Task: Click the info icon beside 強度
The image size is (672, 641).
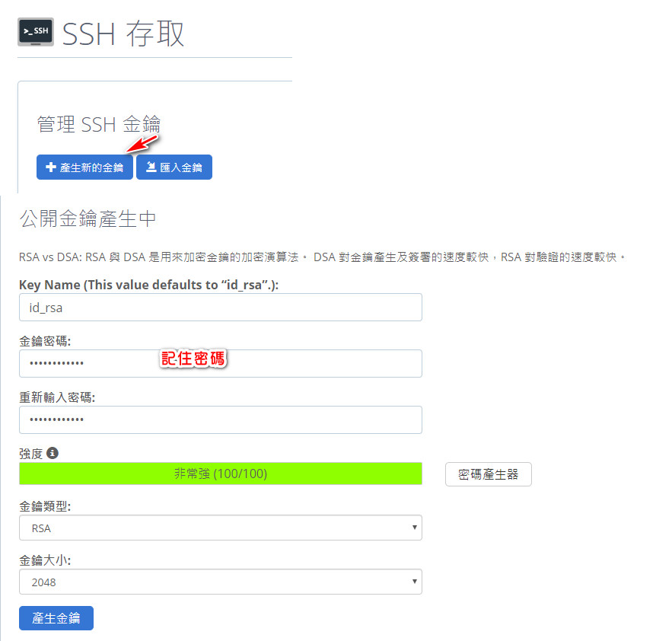Action: coord(53,453)
